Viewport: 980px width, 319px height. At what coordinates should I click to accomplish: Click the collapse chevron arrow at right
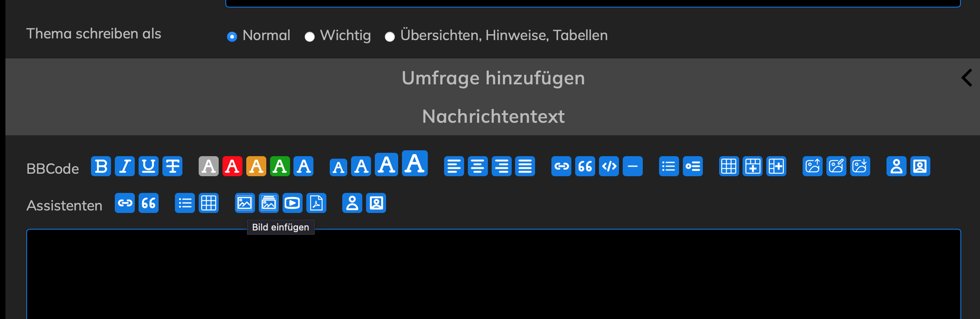pyautogui.click(x=967, y=78)
